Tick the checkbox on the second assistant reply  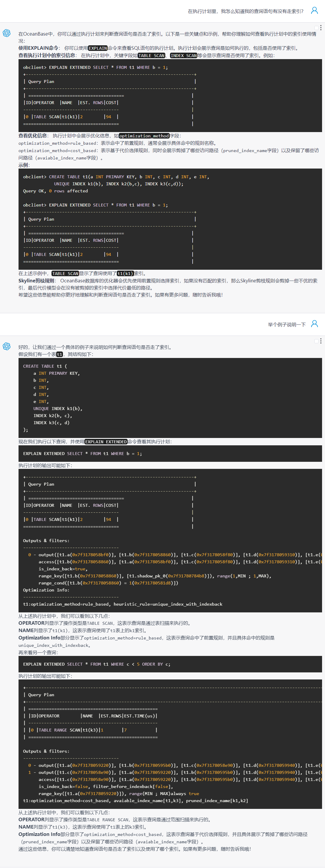coord(316,341)
